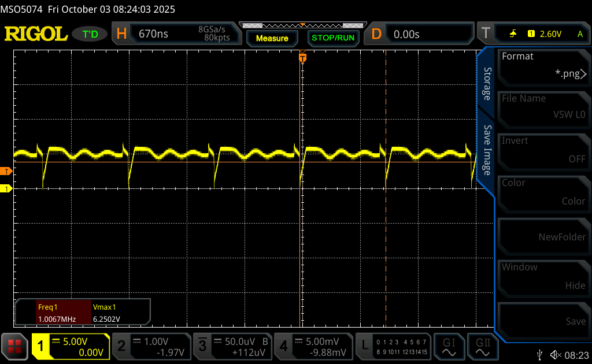This screenshot has width=592, height=364.
Task: Click the RIGOL logo
Action: [36, 34]
